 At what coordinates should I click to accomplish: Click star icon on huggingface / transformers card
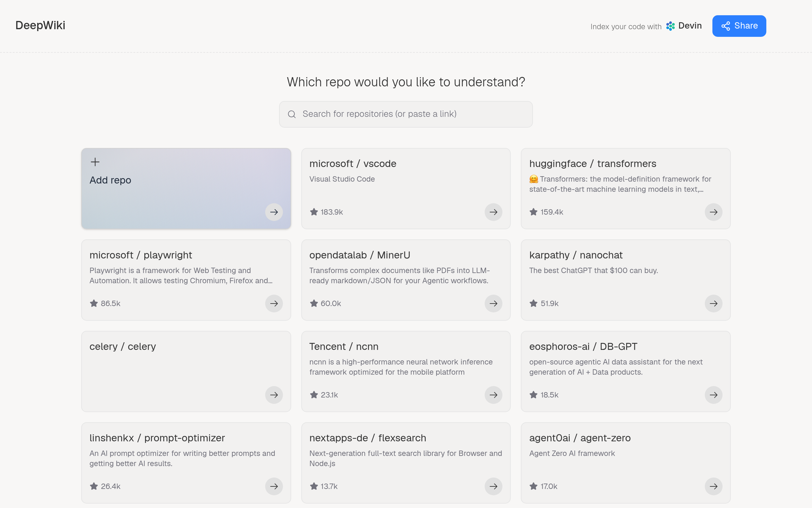coord(534,212)
